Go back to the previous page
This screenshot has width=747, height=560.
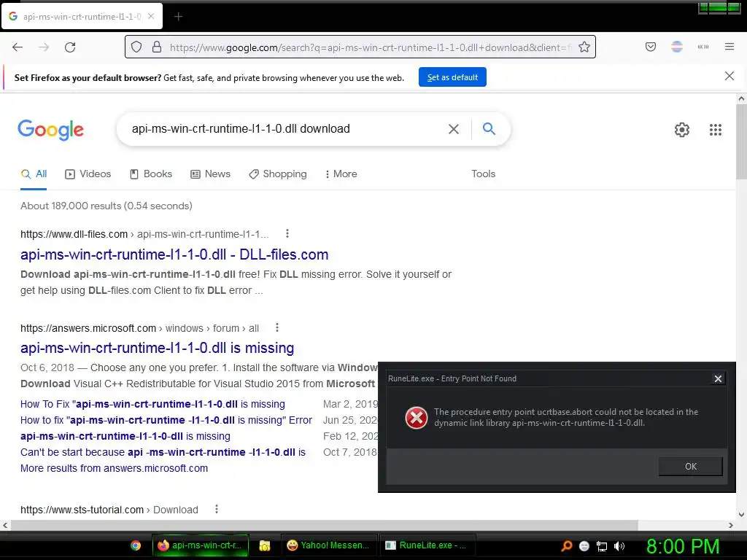18,47
